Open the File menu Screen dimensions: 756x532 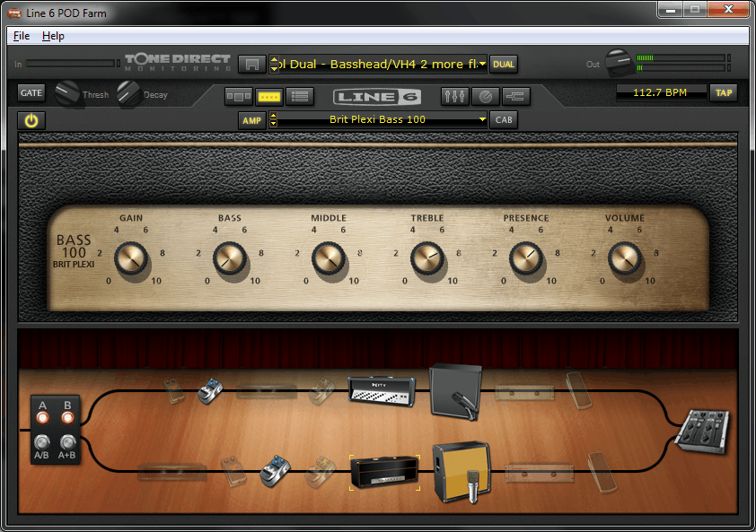22,36
